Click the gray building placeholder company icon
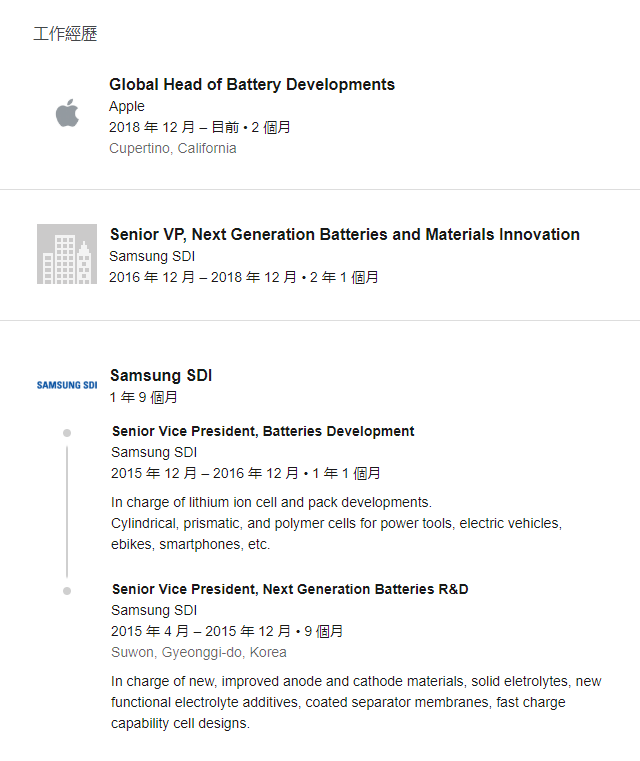The image size is (640, 761). [x=67, y=254]
